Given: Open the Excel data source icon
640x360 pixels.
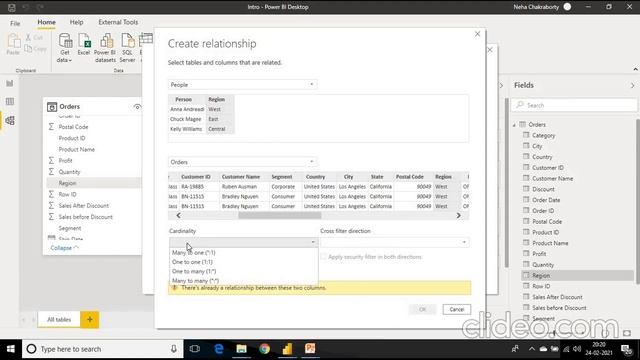Looking at the screenshot, I should (84, 41).
